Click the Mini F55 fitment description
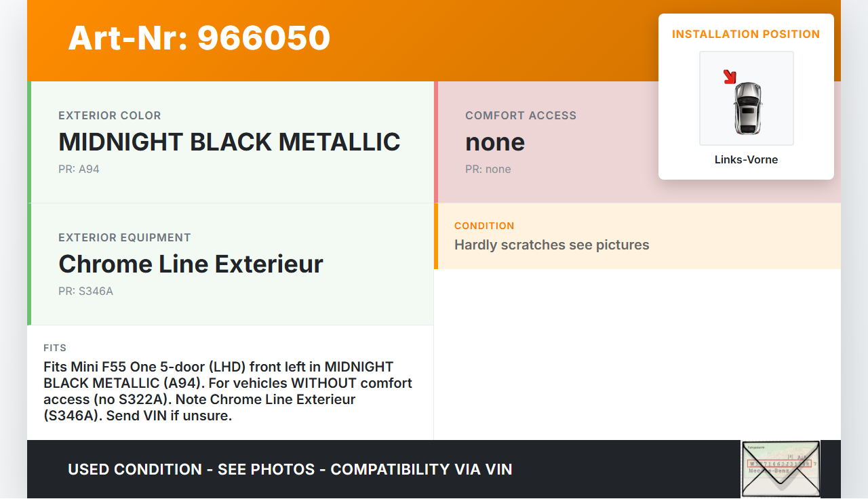Screen dimensions: 868x499 coord(228,391)
